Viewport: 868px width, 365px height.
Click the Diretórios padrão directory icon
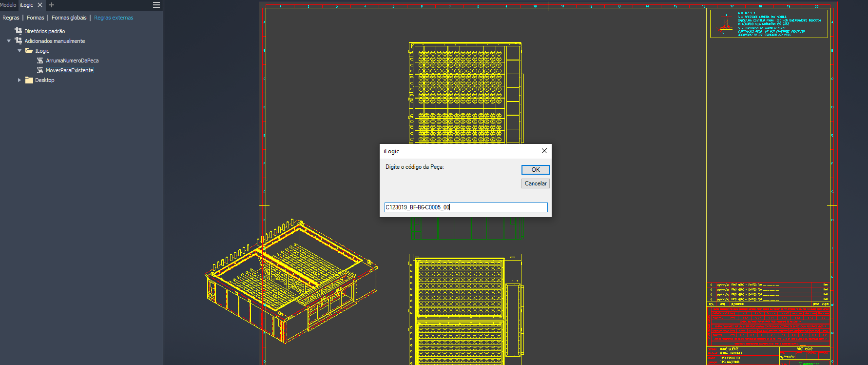point(19,31)
